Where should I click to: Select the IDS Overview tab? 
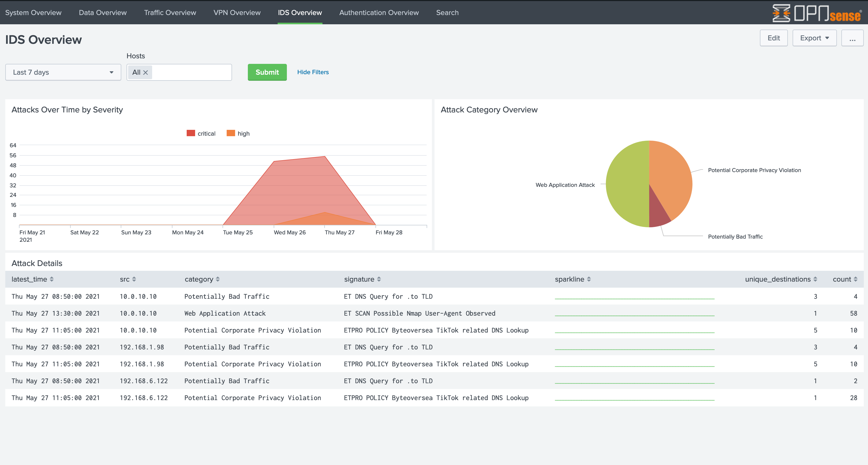point(300,12)
